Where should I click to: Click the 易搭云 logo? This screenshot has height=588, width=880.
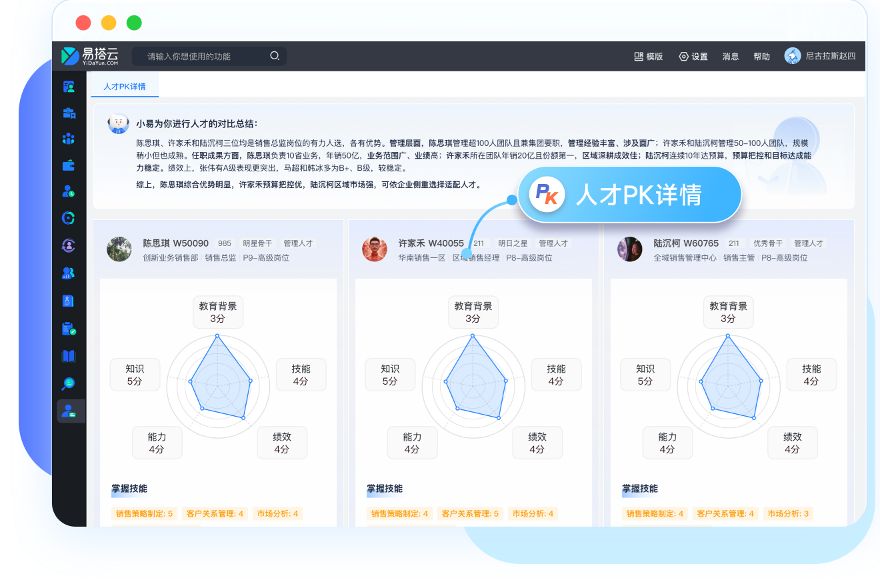pos(90,56)
